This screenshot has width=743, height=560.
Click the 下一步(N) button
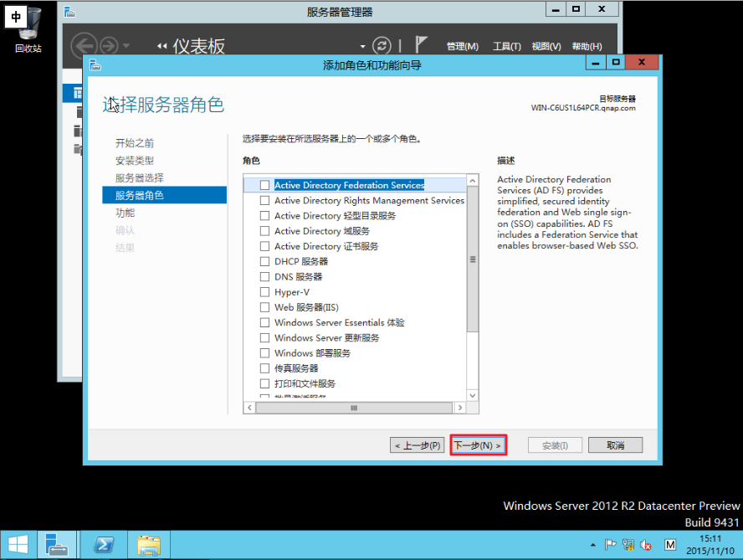pyautogui.click(x=478, y=445)
